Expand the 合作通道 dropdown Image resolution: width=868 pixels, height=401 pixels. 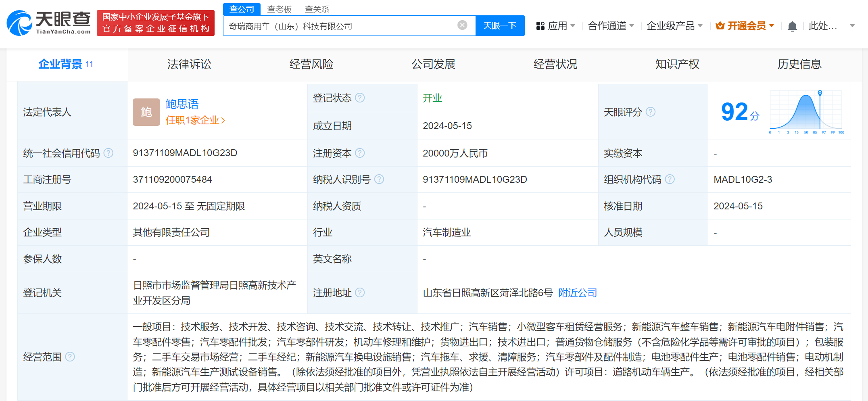[611, 26]
